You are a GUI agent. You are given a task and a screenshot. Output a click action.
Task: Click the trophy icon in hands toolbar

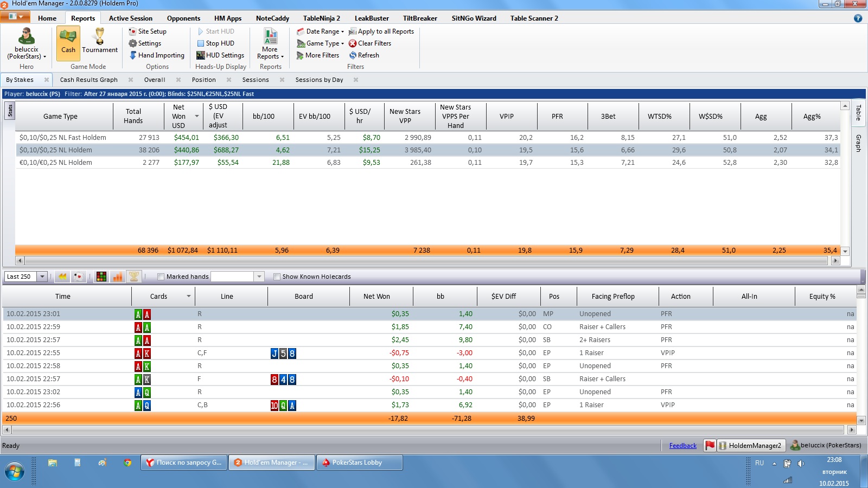click(x=133, y=277)
